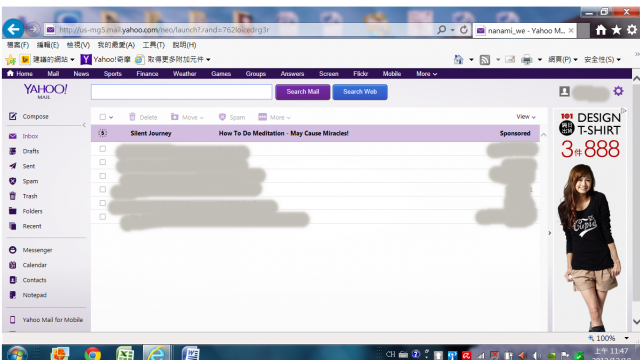Click the Spam button in mail toolbar

(232, 117)
